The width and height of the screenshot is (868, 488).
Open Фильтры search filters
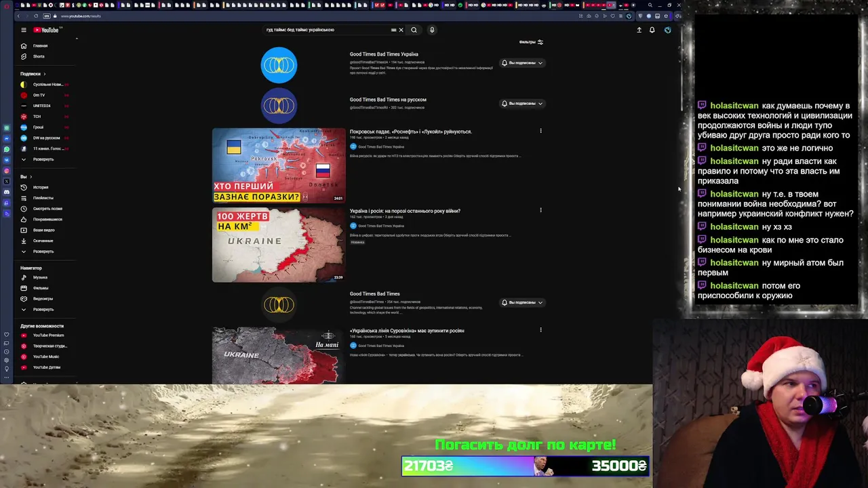tap(531, 42)
